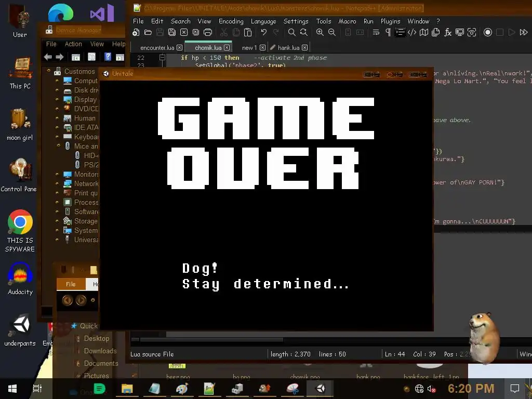The width and height of the screenshot is (532, 399).
Task: Click the Print icon in Notepad++ toolbar
Action: pyautogui.click(x=208, y=32)
